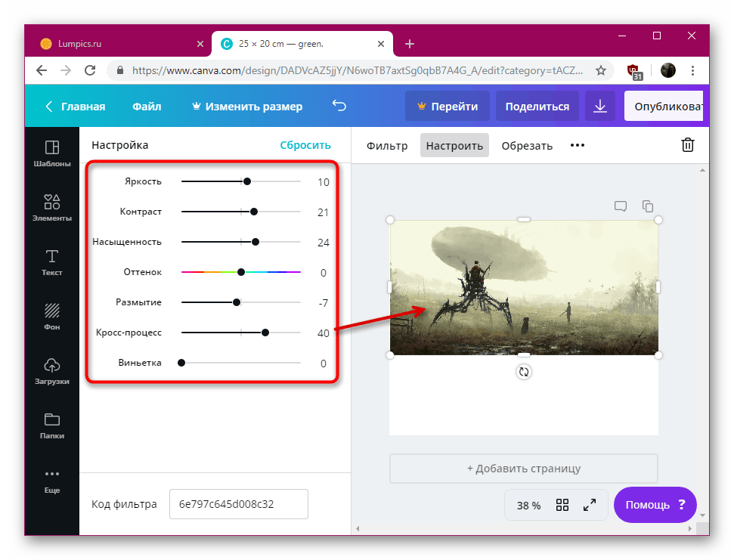
Task: Open the Элементы elements panel
Action: [x=52, y=208]
